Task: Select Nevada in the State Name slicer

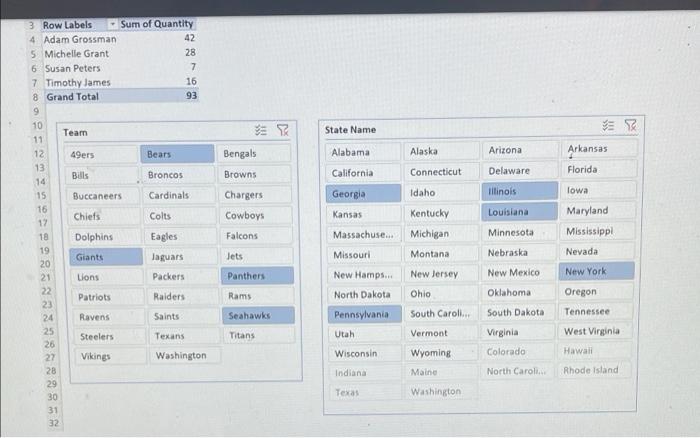Action: [x=596, y=251]
